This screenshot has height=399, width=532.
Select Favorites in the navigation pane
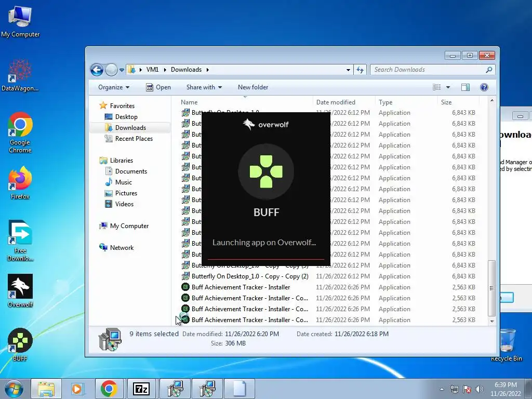[x=117, y=106]
